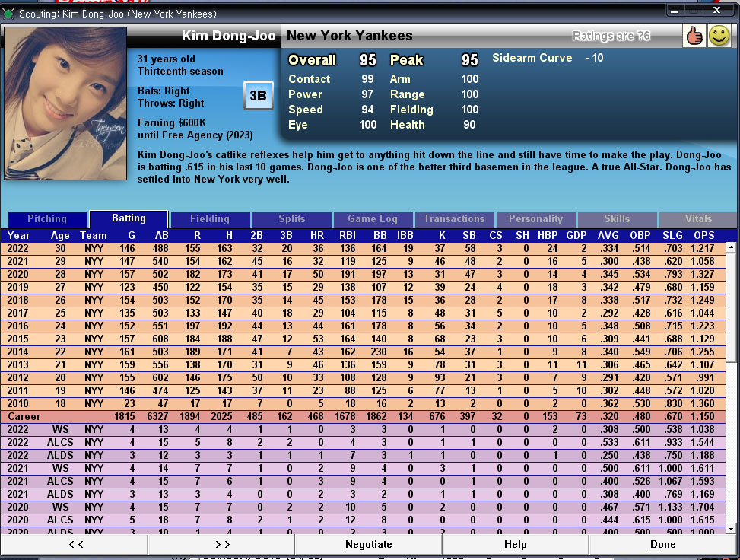Click the Overall rating 95

pyautogui.click(x=367, y=60)
